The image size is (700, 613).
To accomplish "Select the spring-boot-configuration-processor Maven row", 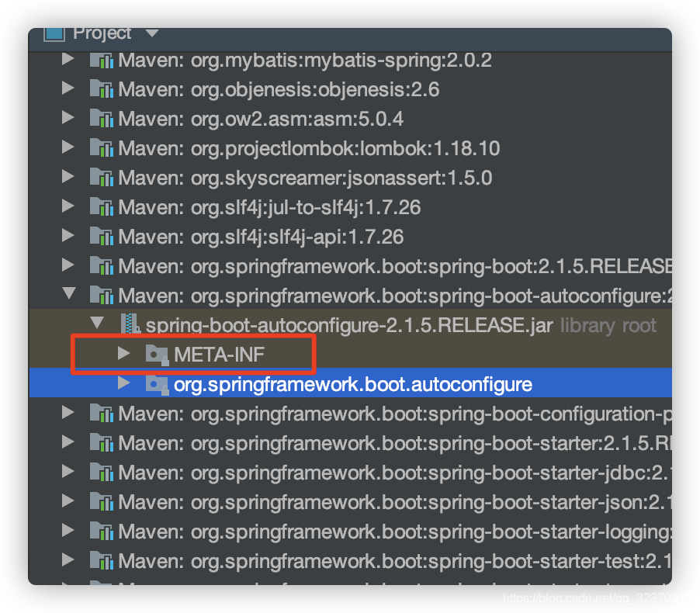I will (351, 414).
